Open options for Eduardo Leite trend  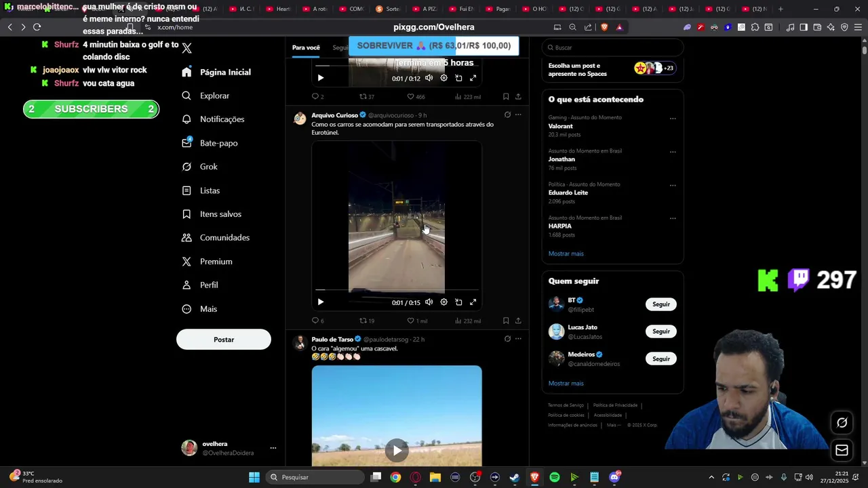(x=673, y=185)
